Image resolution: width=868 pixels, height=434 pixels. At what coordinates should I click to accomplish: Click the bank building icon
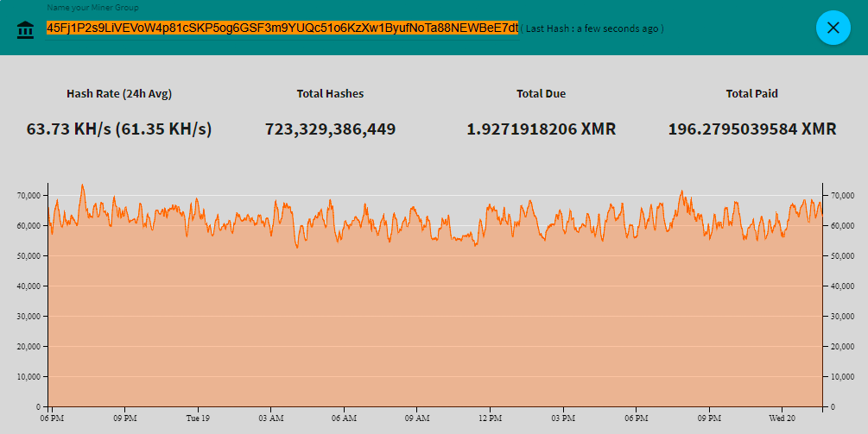(x=25, y=29)
